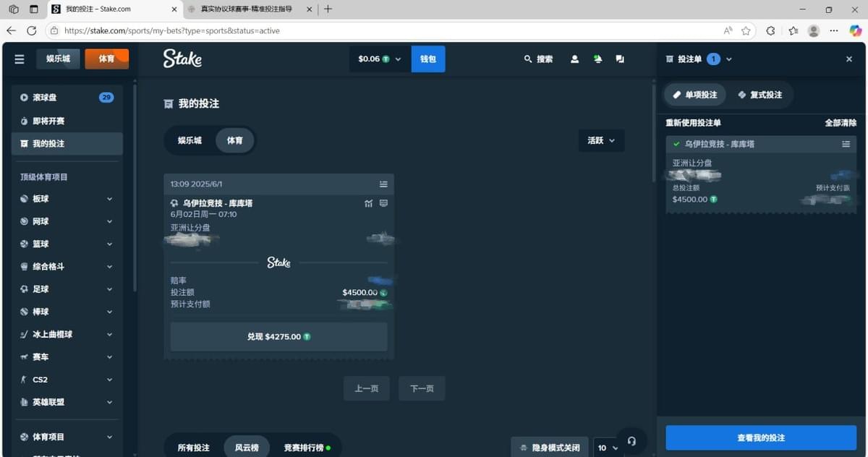Open browser favorites list icon

[x=793, y=30]
